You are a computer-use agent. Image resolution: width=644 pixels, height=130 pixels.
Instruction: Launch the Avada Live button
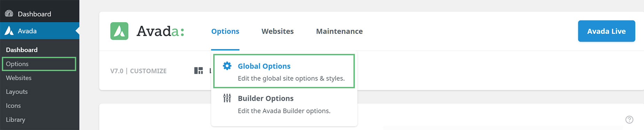(x=606, y=31)
